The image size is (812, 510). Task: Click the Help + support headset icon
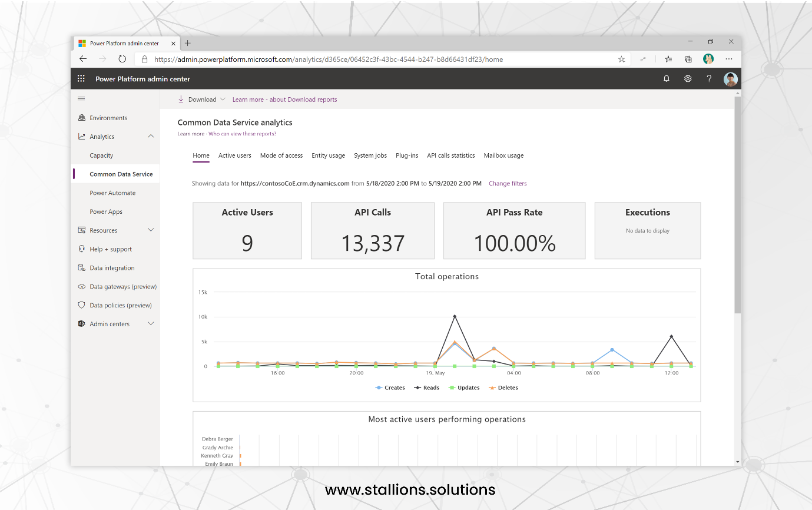point(82,249)
